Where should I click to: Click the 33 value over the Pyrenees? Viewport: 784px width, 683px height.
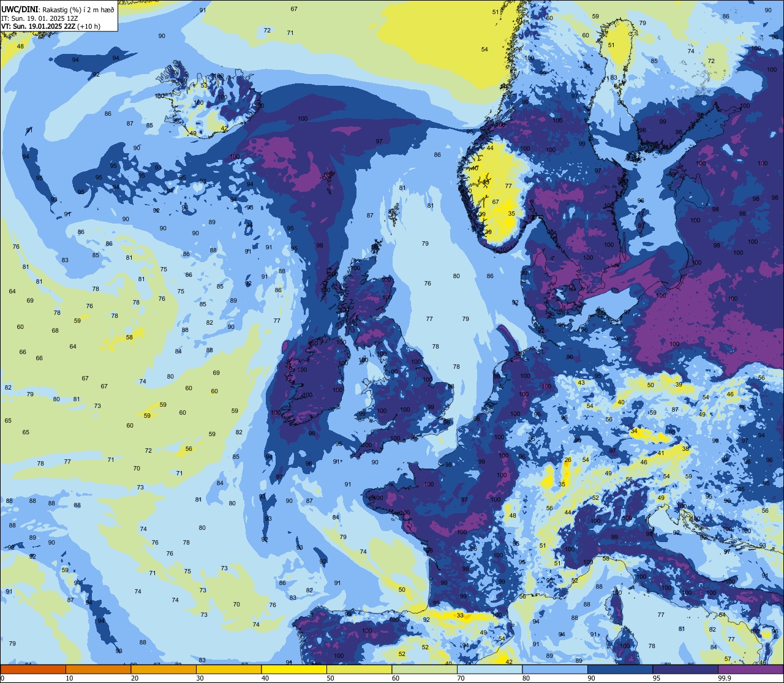[x=459, y=616]
